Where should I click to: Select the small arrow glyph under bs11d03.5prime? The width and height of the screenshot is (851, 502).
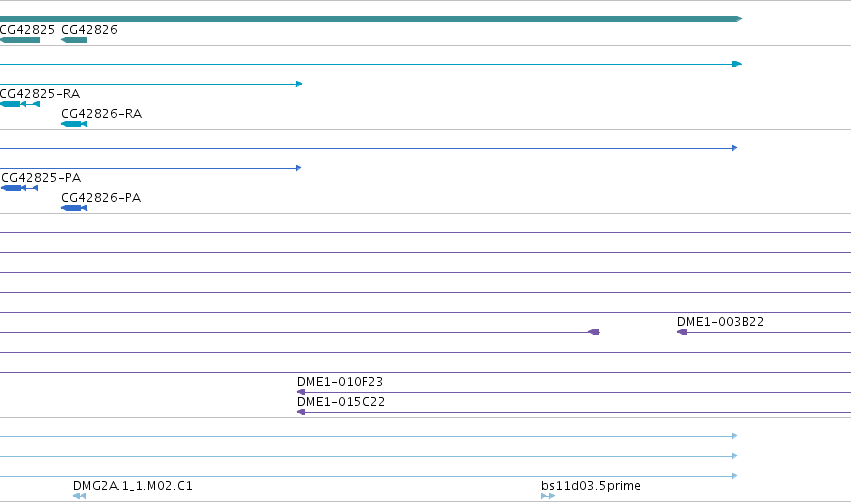[x=548, y=496]
